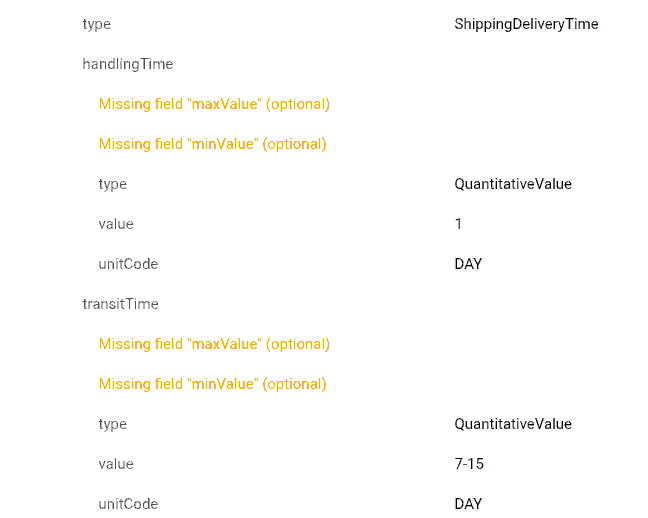The width and height of the screenshot is (648, 518).
Task: Click the type label under handlingTime
Action: pyautogui.click(x=112, y=184)
